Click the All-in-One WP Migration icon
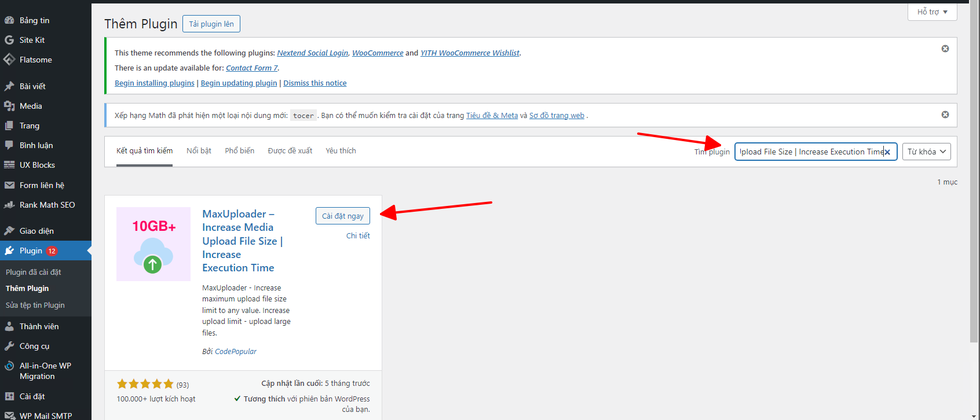Viewport: 980px width, 420px height. coord(9,366)
